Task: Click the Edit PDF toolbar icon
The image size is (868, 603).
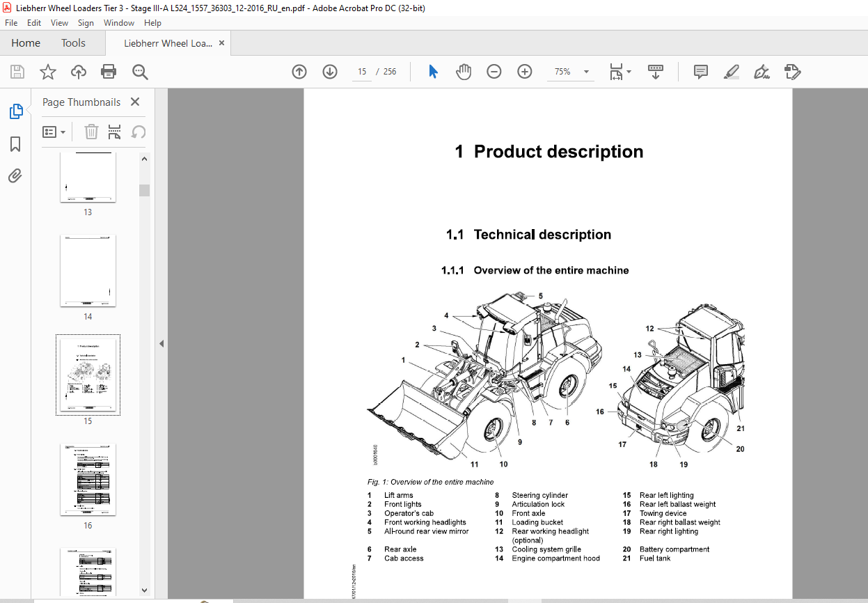Action: pyautogui.click(x=793, y=72)
